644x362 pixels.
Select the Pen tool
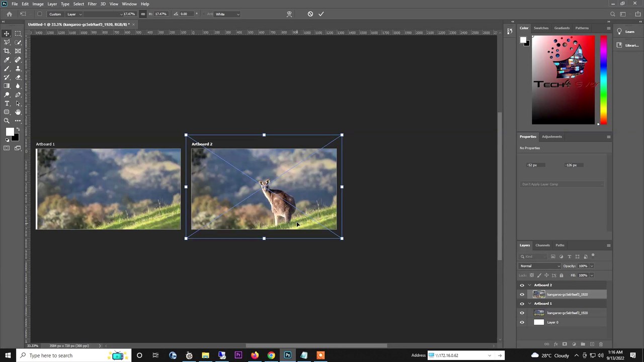[18, 95]
